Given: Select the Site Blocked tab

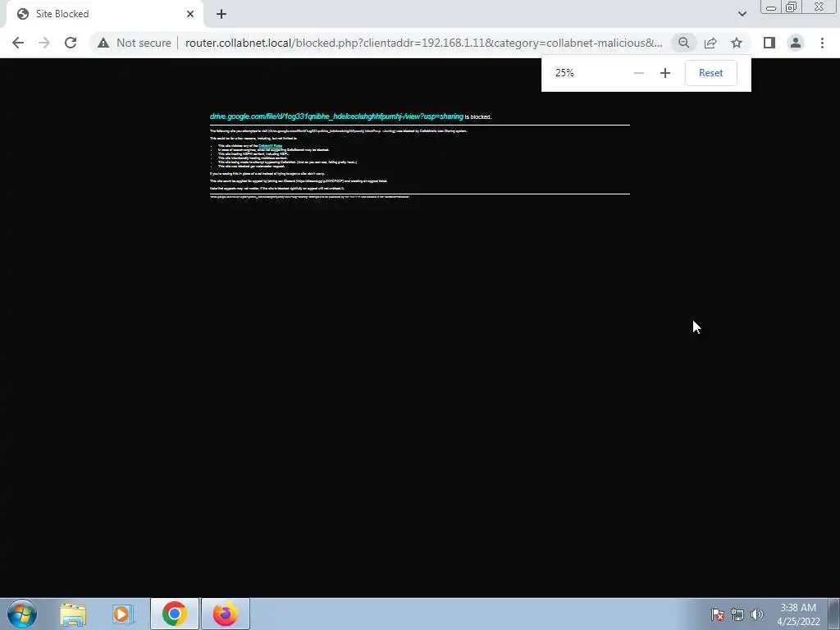Looking at the screenshot, I should click(x=104, y=14).
